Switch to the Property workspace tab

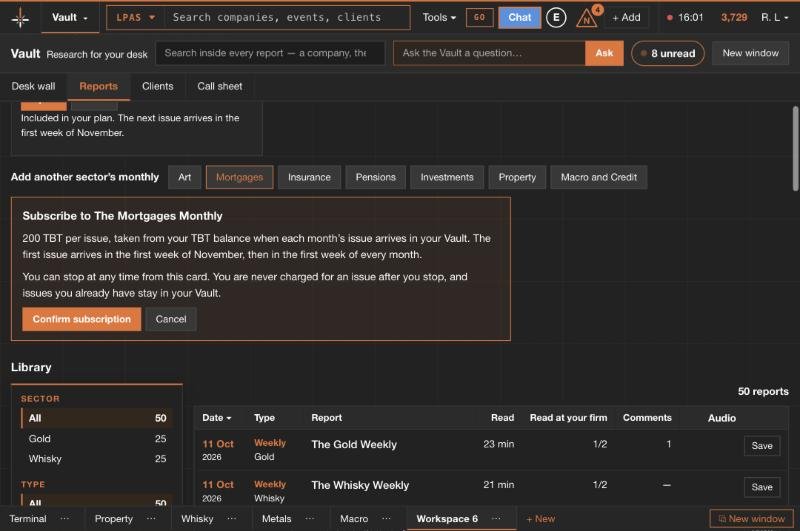tap(113, 519)
